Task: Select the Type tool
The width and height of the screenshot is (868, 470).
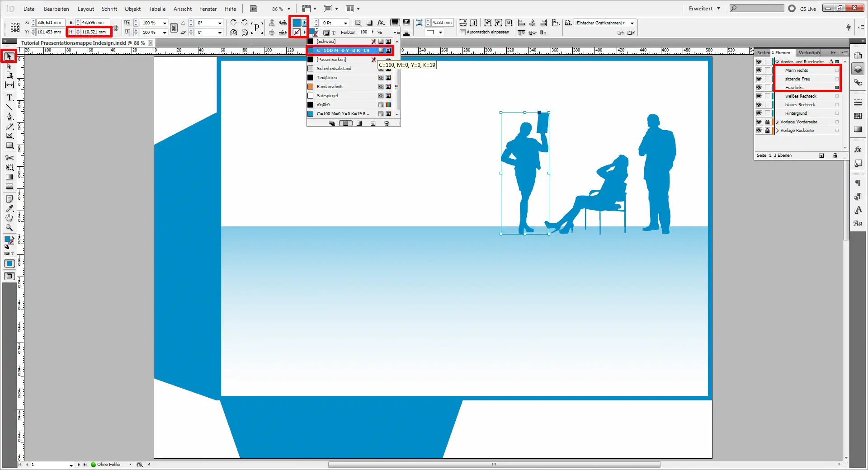Action: click(9, 97)
